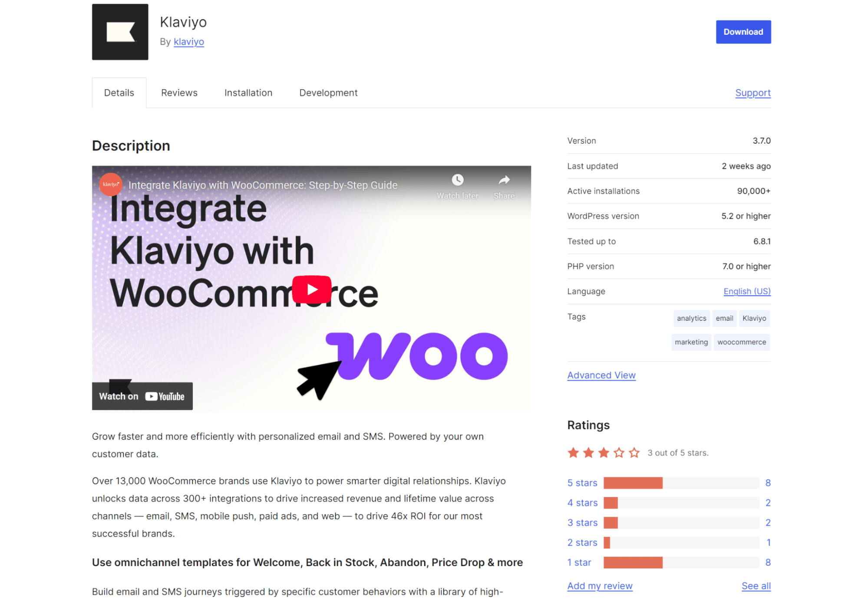This screenshot has height=599, width=868.
Task: Open the Support link
Action: (752, 92)
